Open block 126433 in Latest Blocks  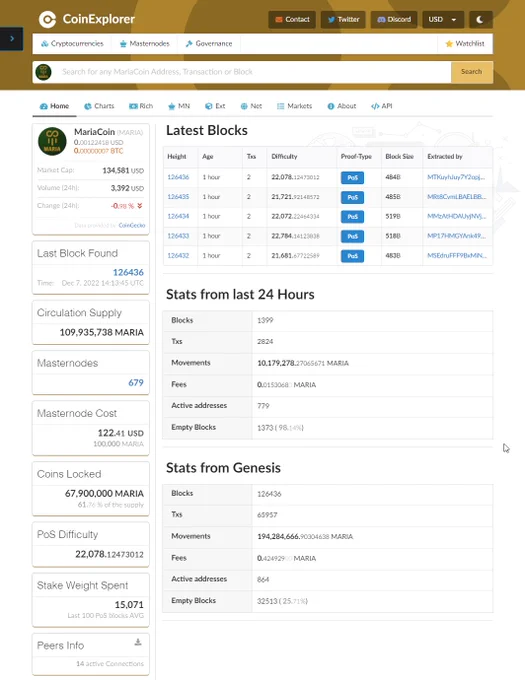pyautogui.click(x=178, y=236)
